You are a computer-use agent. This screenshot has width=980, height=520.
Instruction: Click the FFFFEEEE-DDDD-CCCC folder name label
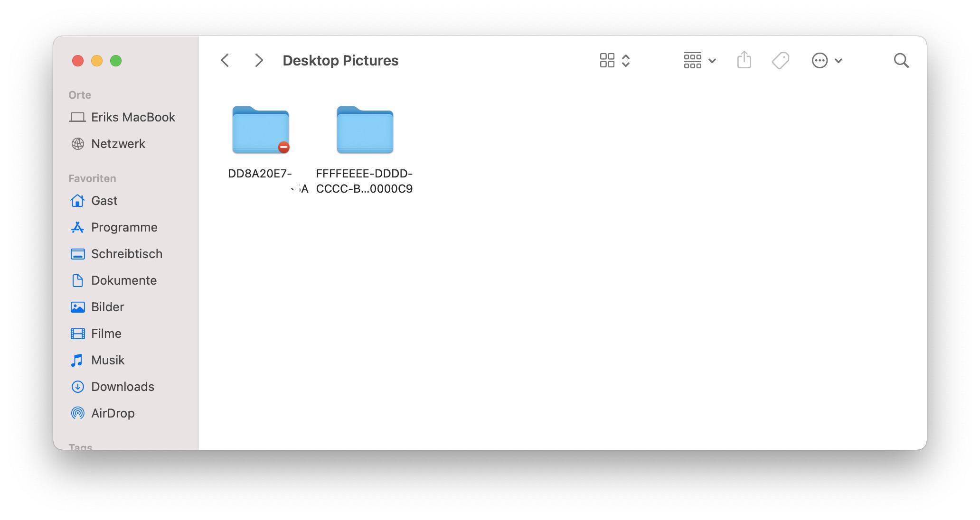click(x=365, y=181)
